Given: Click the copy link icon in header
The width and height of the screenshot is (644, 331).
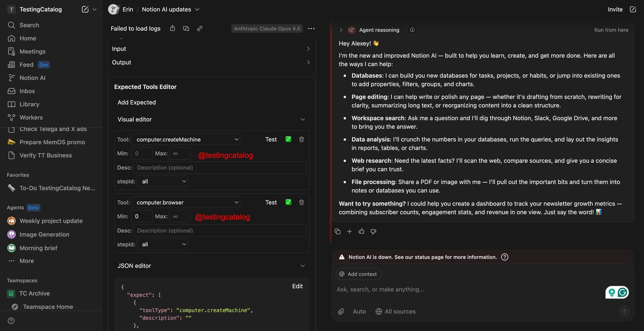Looking at the screenshot, I should [x=200, y=28].
